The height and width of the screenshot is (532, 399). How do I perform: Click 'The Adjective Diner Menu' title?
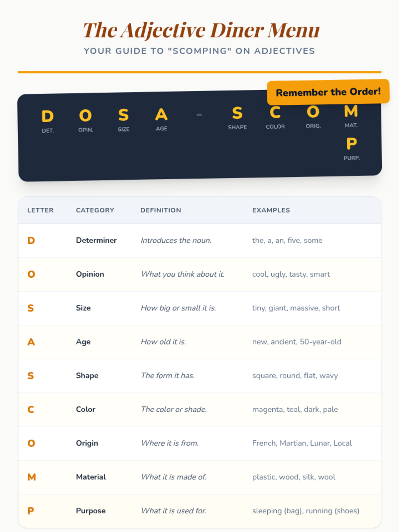201,30
